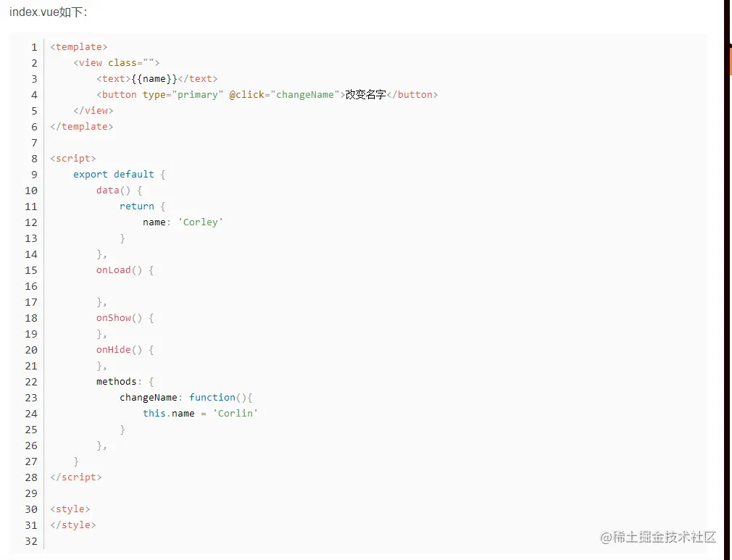This screenshot has height=560, width=732.
Task: Click the <view class=""> line of code
Action: point(116,63)
